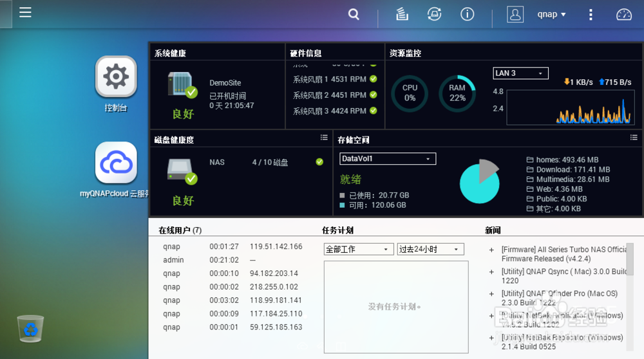Click the Web 4.36 MB folder entry
Viewport: 644px width, 359px height.
pyautogui.click(x=554, y=189)
